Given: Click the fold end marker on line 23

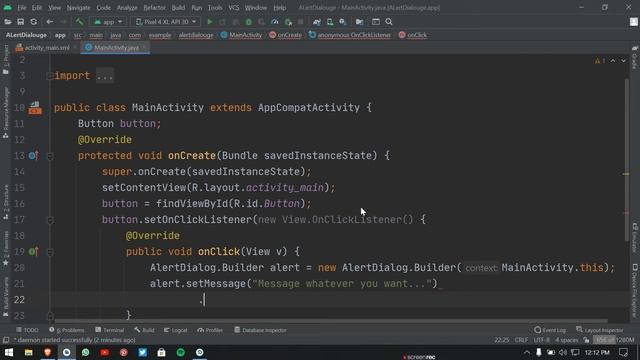Looking at the screenshot, I should (50, 316).
